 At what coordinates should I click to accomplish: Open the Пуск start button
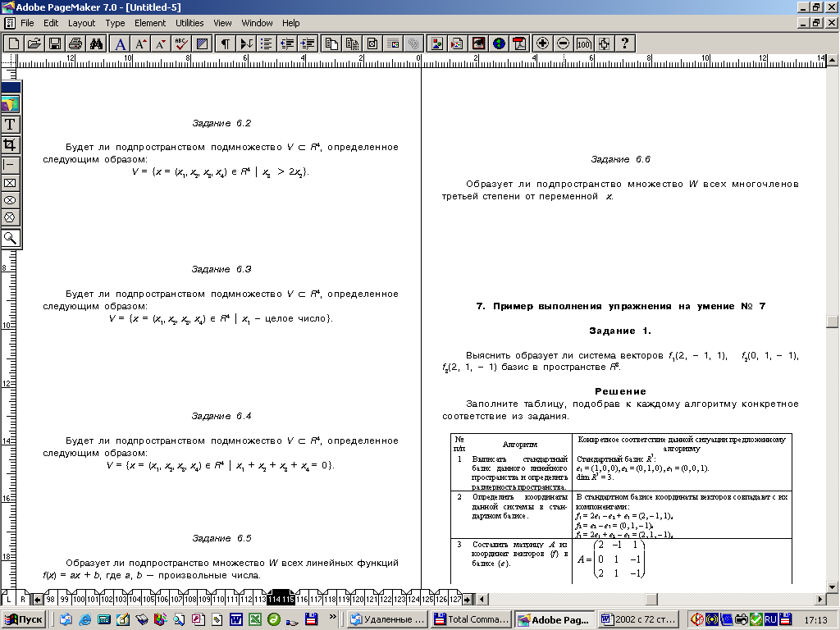point(24,619)
